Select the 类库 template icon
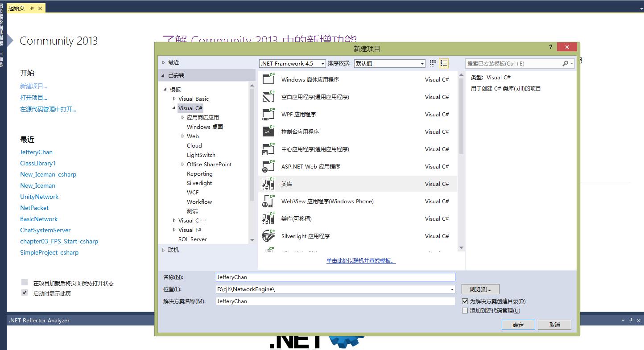The height and width of the screenshot is (350, 644). coord(268,184)
